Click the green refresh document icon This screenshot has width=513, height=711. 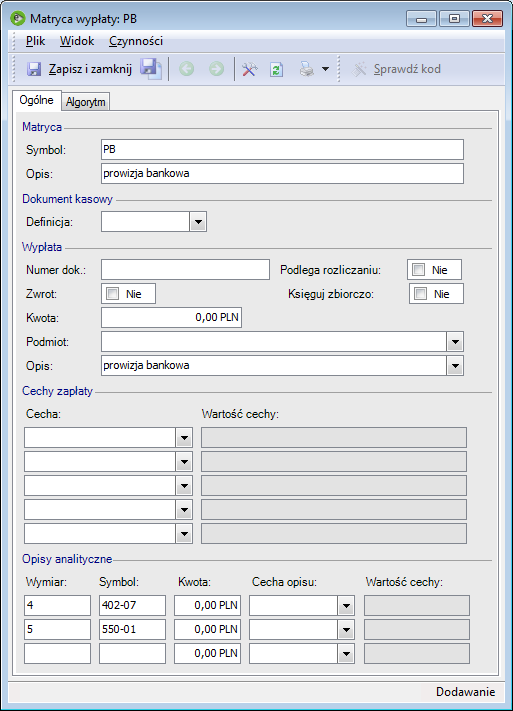pyautogui.click(x=277, y=69)
